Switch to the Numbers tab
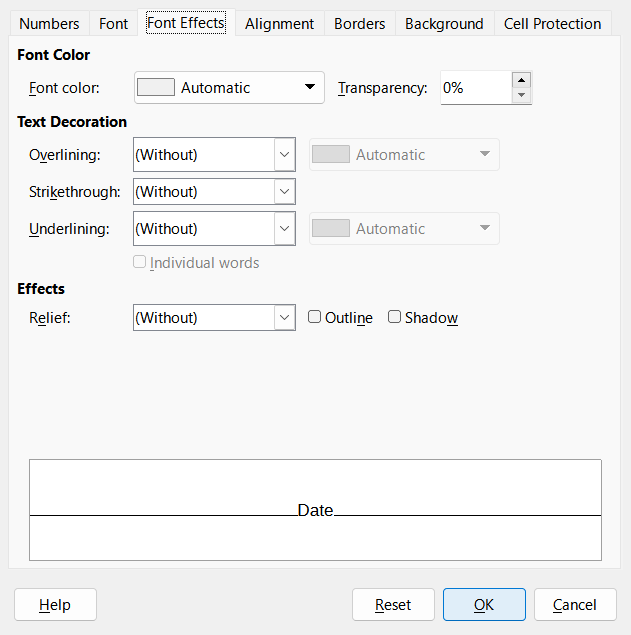This screenshot has width=631, height=635. click(x=49, y=23)
